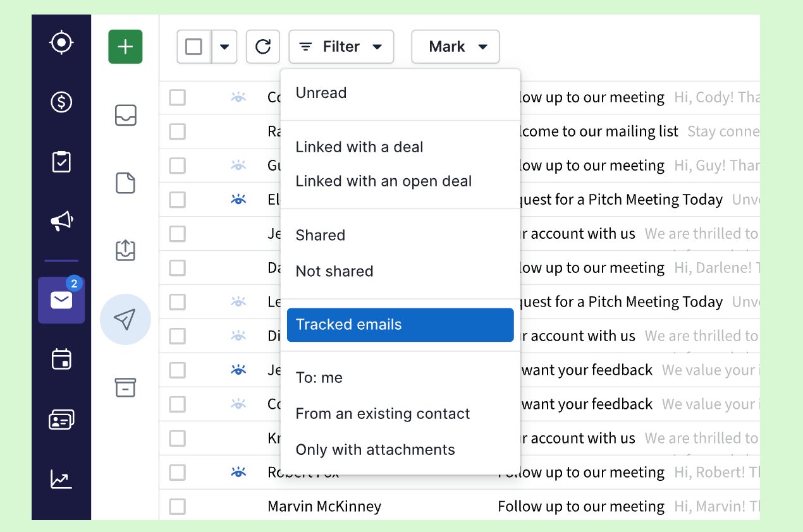Viewport: 803px width, 532px height.
Task: Check the checkbox for Hi, Darlene email
Action: (177, 268)
